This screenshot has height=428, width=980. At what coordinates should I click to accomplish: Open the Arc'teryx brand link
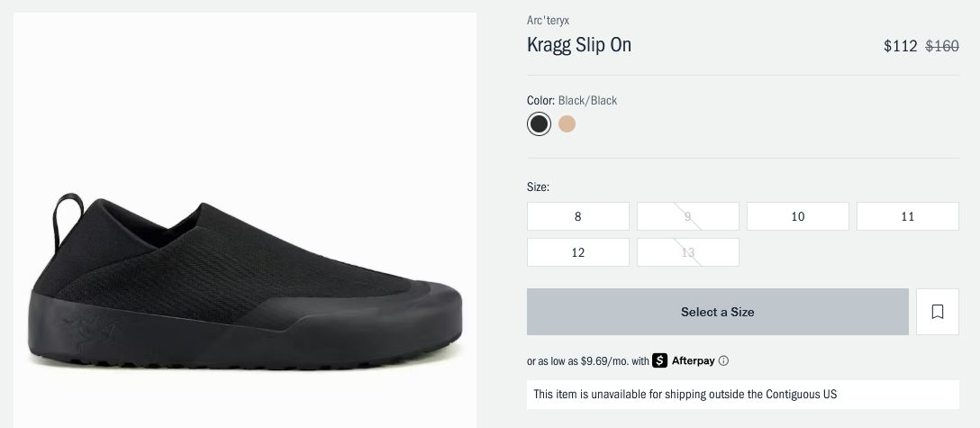pyautogui.click(x=548, y=21)
